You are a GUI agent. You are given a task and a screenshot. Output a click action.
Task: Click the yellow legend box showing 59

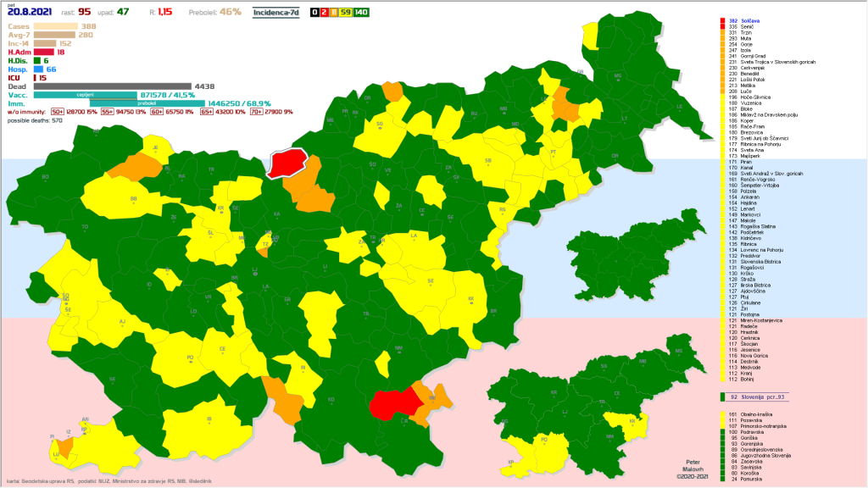(347, 14)
